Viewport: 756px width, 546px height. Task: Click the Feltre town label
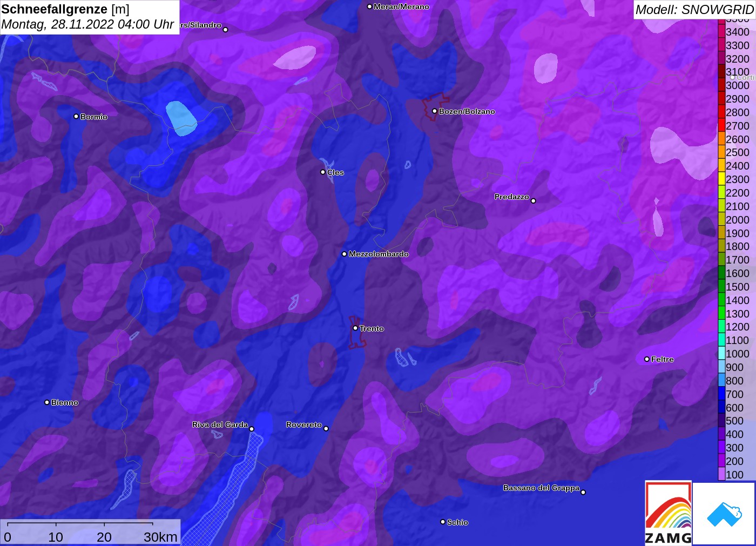[x=663, y=359]
